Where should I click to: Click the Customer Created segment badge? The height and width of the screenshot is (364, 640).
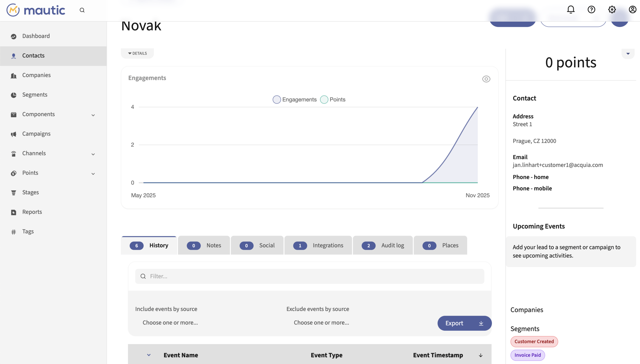click(534, 342)
